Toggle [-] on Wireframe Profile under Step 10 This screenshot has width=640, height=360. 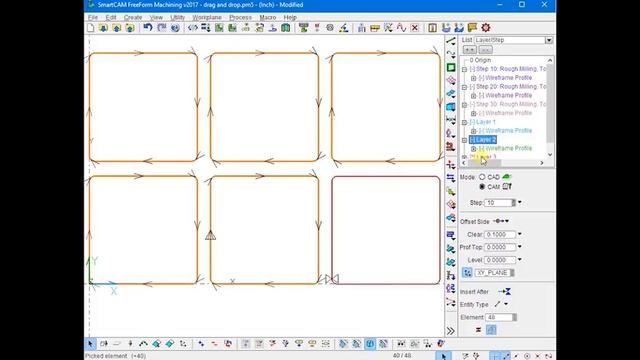coord(481,78)
